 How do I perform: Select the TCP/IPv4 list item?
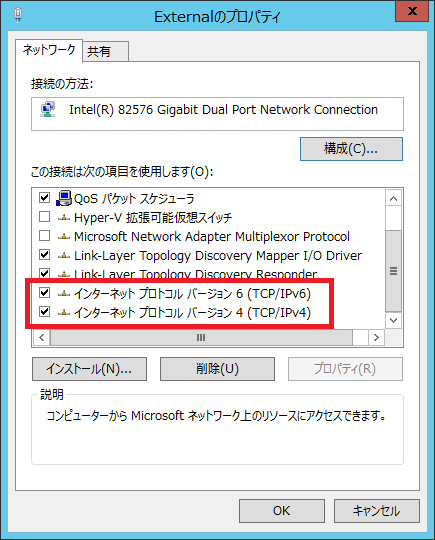click(192, 313)
